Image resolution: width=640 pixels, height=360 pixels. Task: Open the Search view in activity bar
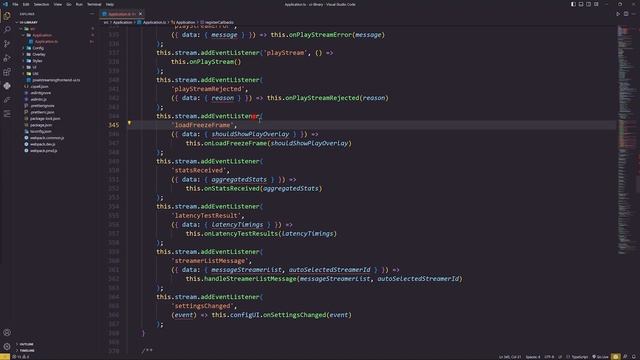(x=7, y=30)
